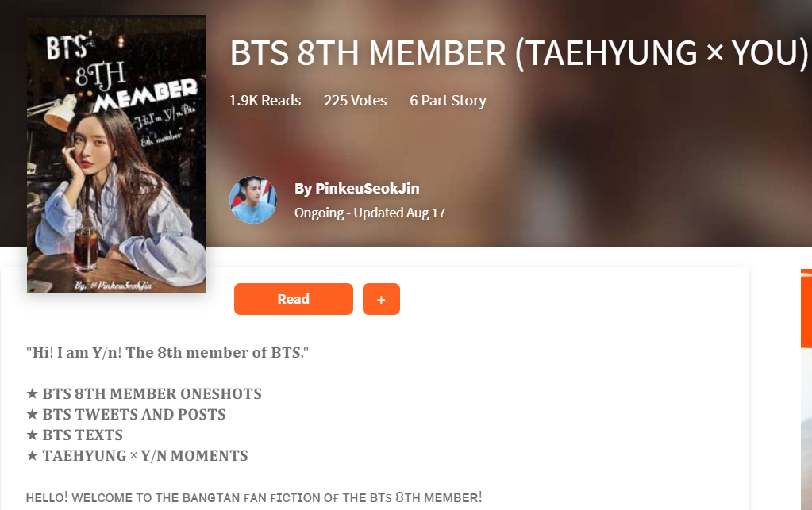Click the star icon before ONESHOTS
The height and width of the screenshot is (510, 812).
pos(32,393)
